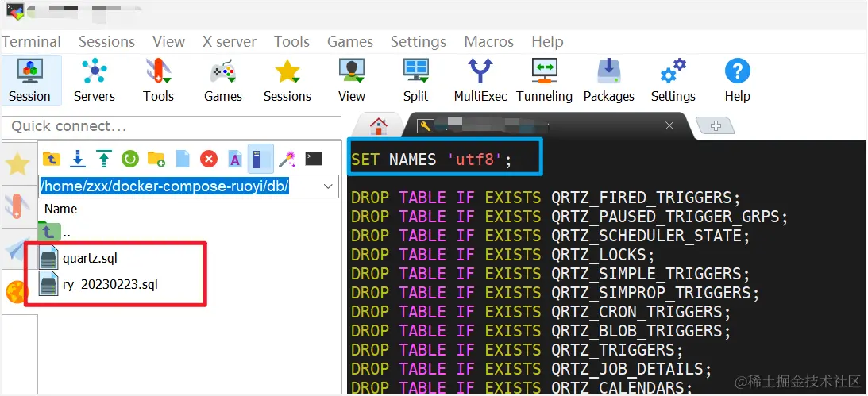Click the View toolbar icon
The height and width of the screenshot is (396, 868).
(352, 80)
